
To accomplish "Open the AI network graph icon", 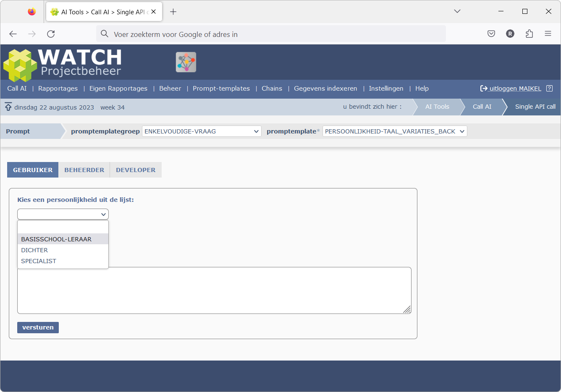I will click(186, 62).
